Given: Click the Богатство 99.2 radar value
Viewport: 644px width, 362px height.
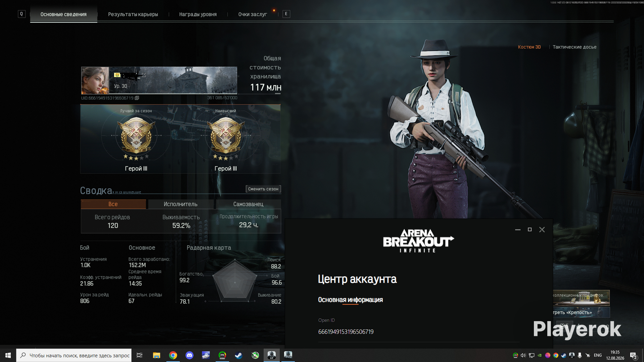Looking at the screenshot, I should (x=184, y=280).
